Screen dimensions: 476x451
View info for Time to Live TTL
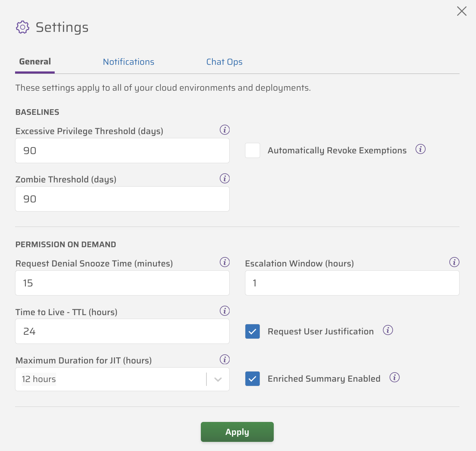[225, 311]
